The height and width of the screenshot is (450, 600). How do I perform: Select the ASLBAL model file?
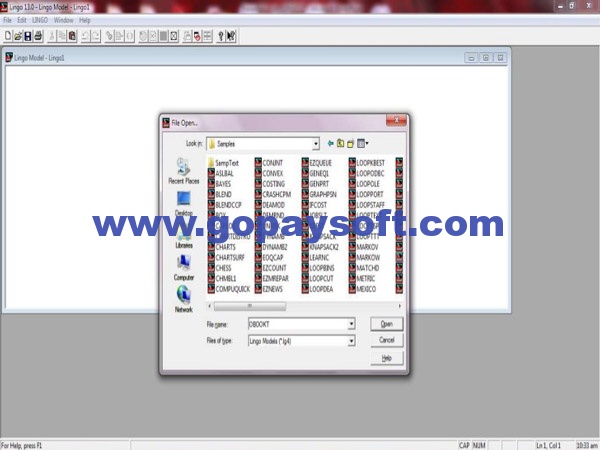tap(220, 173)
